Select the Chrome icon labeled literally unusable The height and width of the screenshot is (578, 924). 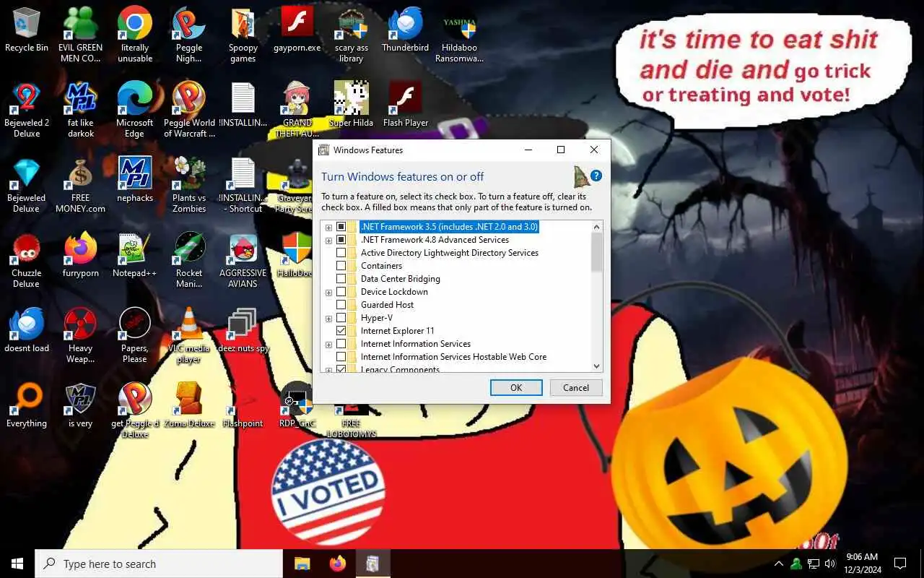tap(134, 35)
